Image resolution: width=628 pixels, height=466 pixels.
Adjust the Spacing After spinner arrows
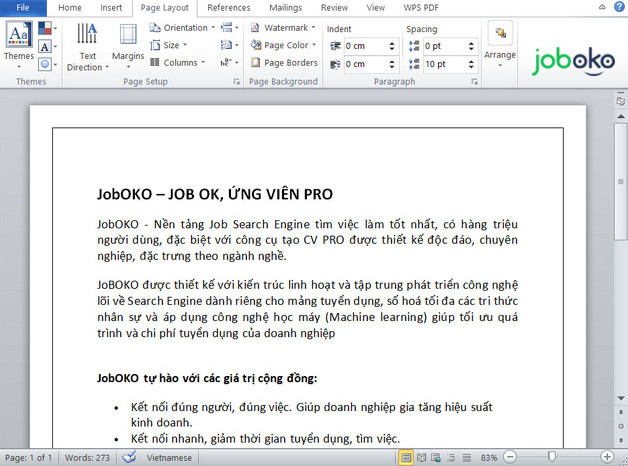coord(471,64)
